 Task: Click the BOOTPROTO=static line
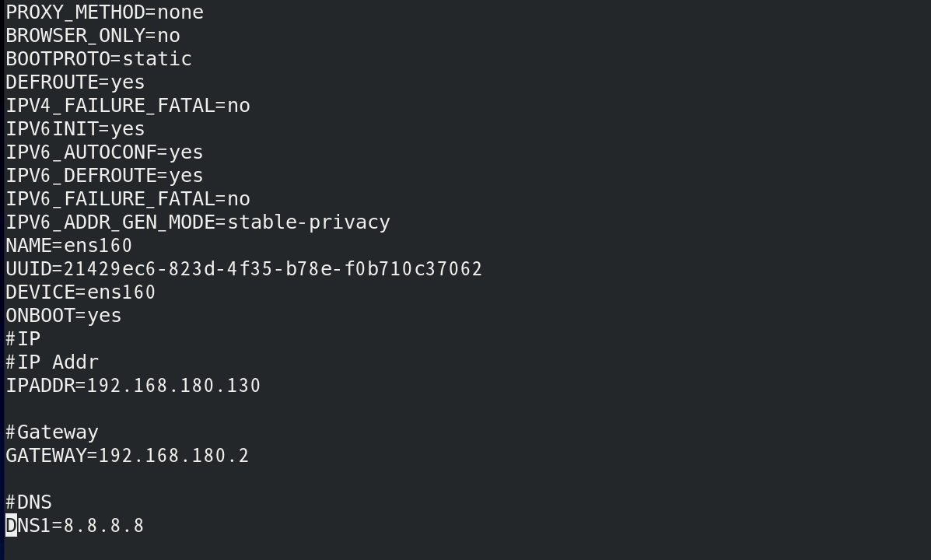tap(99, 59)
